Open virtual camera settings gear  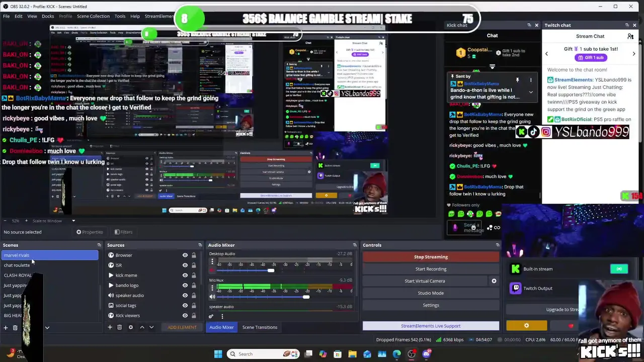pos(494,281)
